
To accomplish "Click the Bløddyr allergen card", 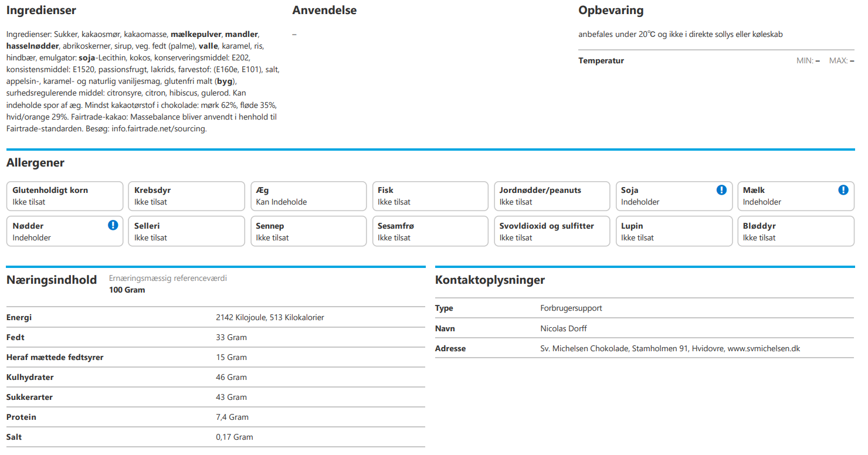I will 795,232.
